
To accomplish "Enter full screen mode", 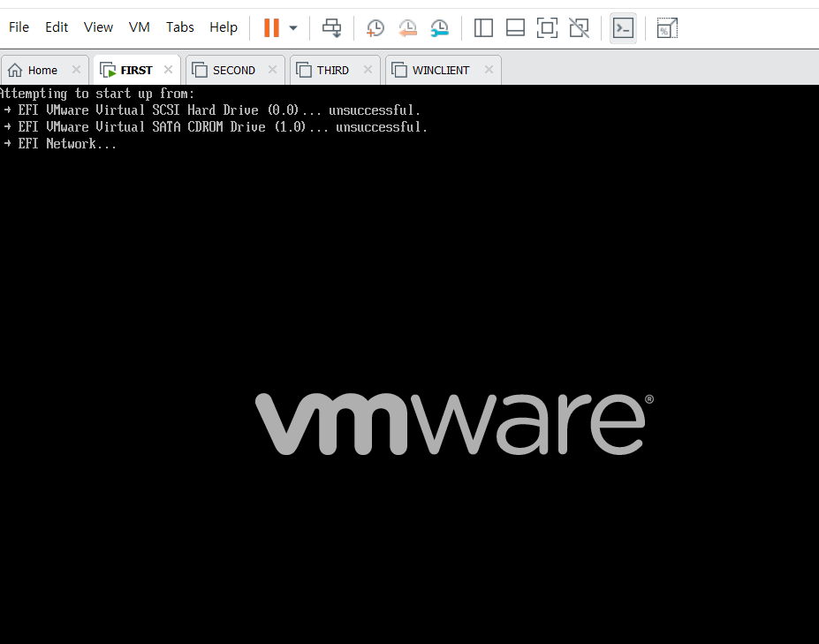I will click(x=547, y=27).
